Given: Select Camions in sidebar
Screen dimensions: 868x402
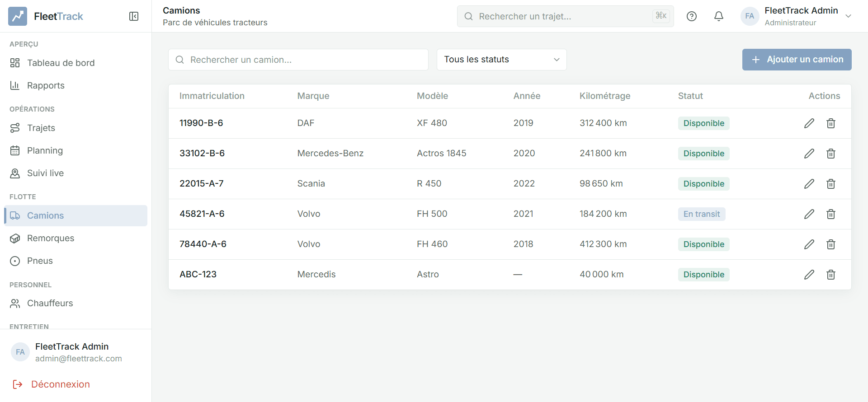Looking at the screenshot, I should tap(75, 215).
